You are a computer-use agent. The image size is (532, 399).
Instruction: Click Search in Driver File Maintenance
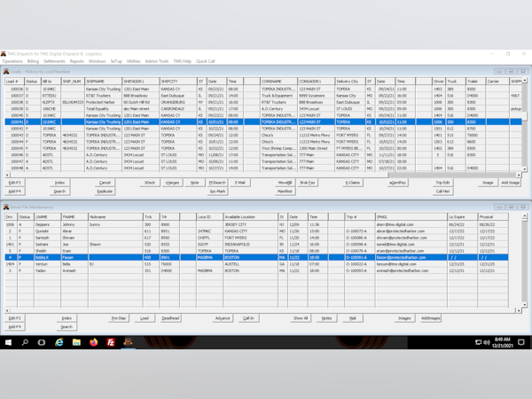tap(66, 326)
